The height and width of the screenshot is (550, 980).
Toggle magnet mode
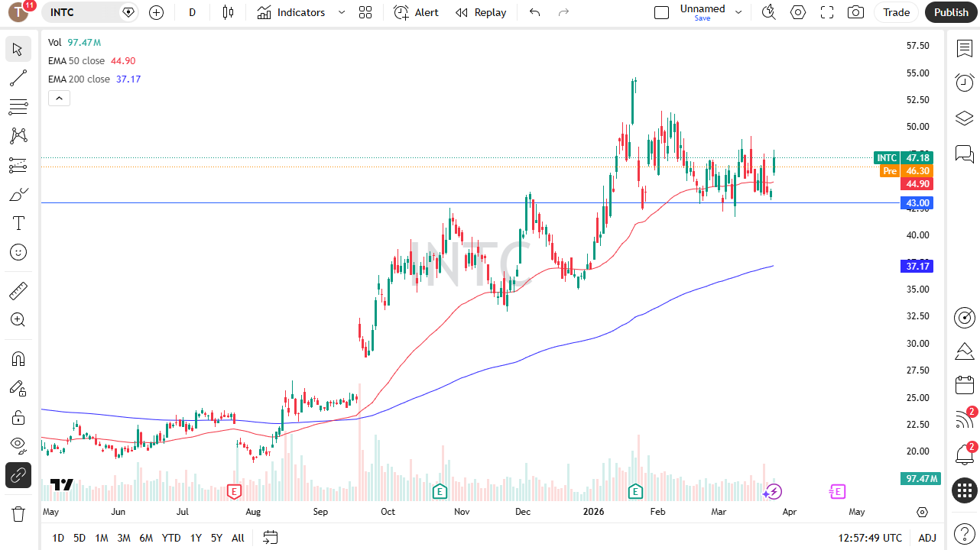tap(18, 359)
